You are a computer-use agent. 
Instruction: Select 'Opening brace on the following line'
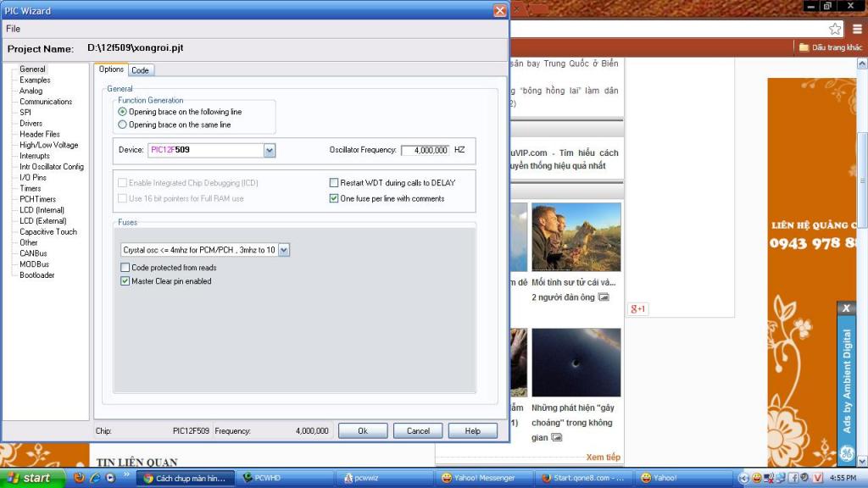point(180,112)
